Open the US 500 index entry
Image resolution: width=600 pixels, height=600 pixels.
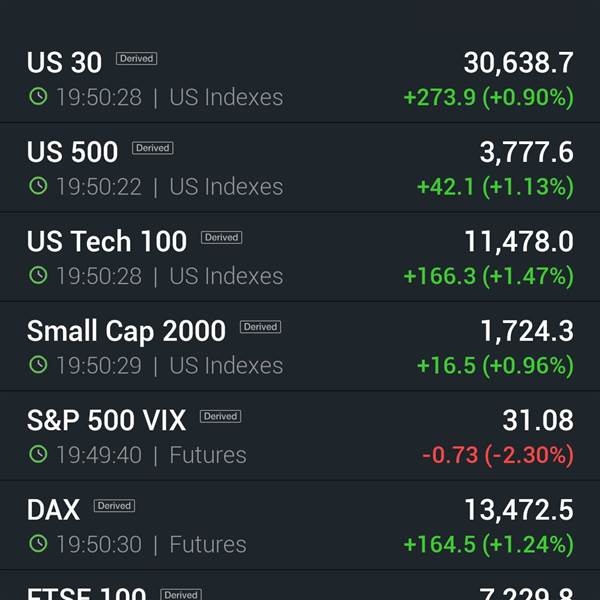point(300,168)
